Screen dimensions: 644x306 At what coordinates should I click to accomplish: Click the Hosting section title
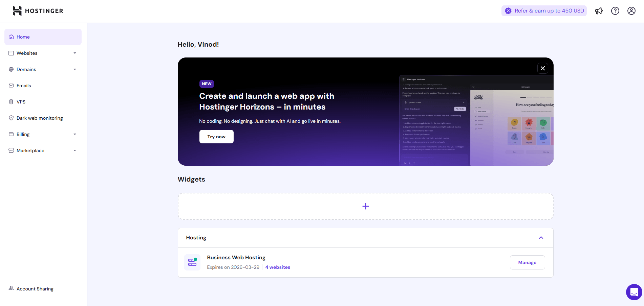(196, 238)
